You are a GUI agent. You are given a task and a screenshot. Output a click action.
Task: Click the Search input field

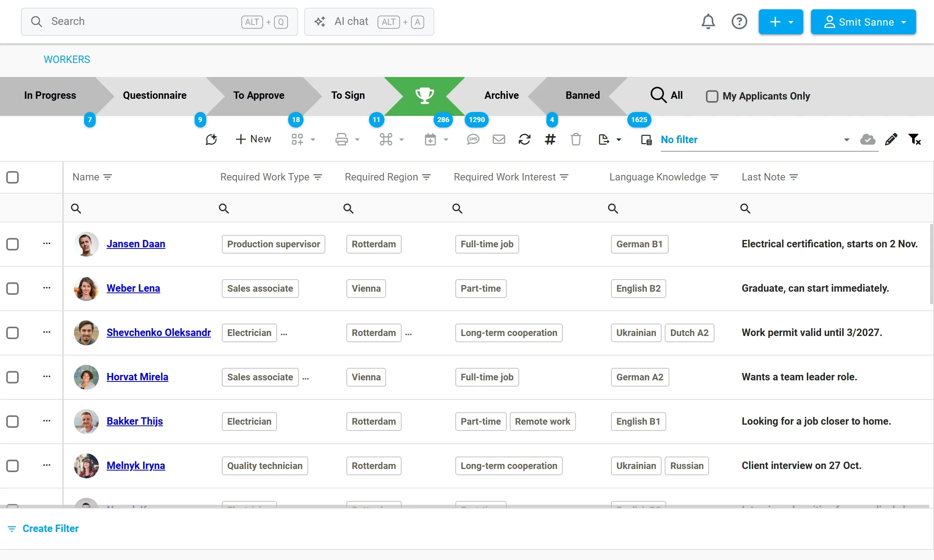coord(160,22)
